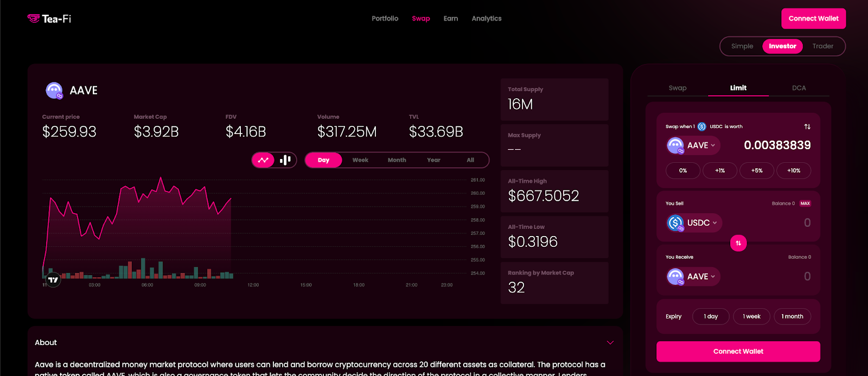Set chart range to Day
The width and height of the screenshot is (868, 376).
pyautogui.click(x=323, y=160)
